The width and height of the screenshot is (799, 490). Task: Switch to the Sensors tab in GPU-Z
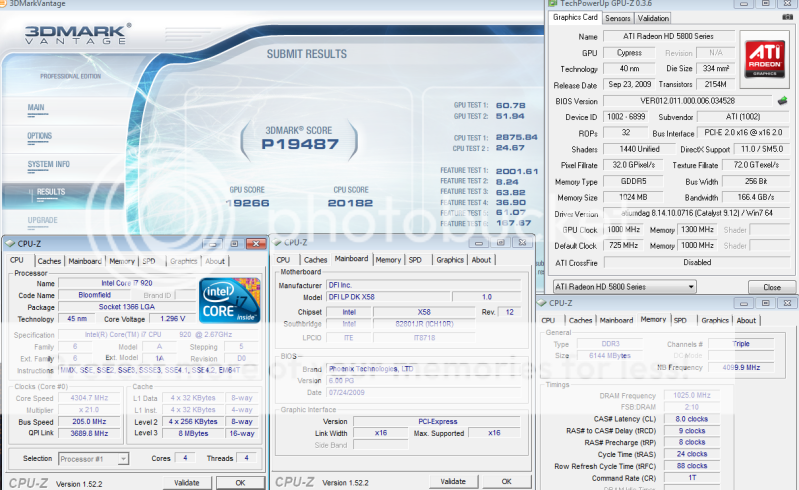pyautogui.click(x=618, y=18)
